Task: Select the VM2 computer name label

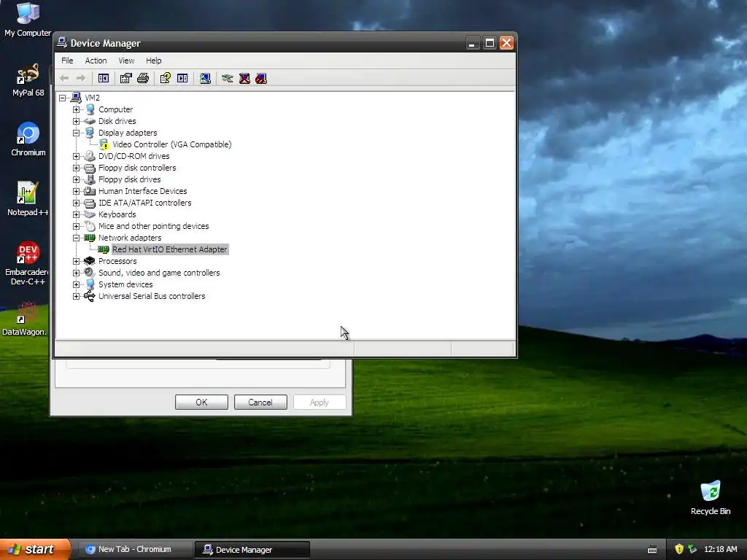Action: point(92,98)
